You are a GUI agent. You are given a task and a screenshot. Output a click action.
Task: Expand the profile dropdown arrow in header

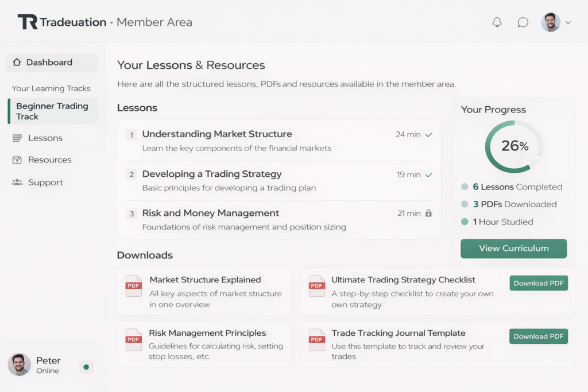point(568,23)
